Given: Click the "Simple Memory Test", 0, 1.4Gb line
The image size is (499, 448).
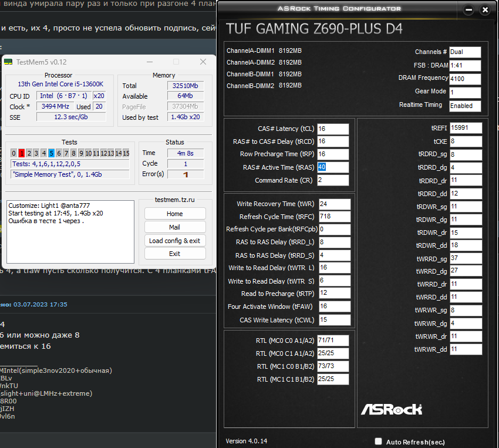Looking at the screenshot, I should 70,175.
